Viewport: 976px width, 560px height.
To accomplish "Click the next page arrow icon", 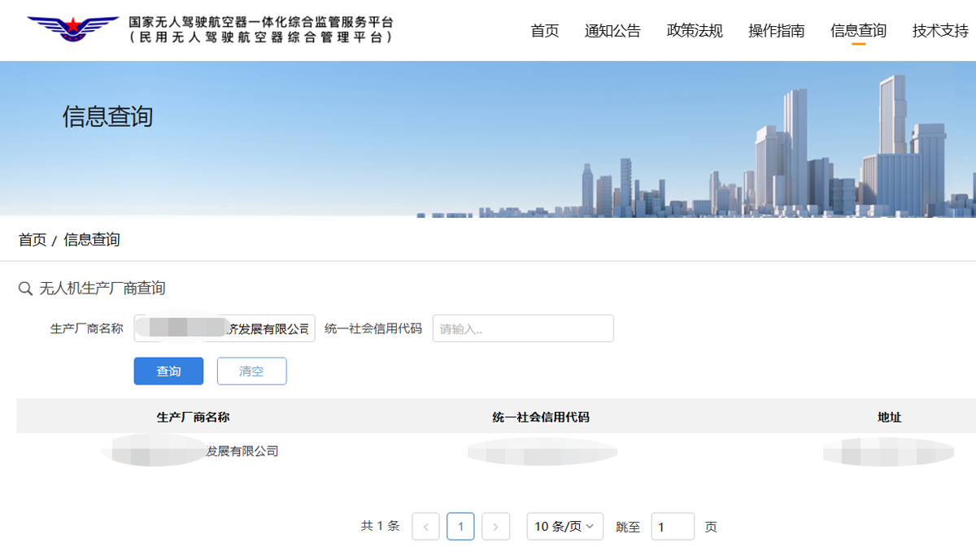I will coord(495,526).
